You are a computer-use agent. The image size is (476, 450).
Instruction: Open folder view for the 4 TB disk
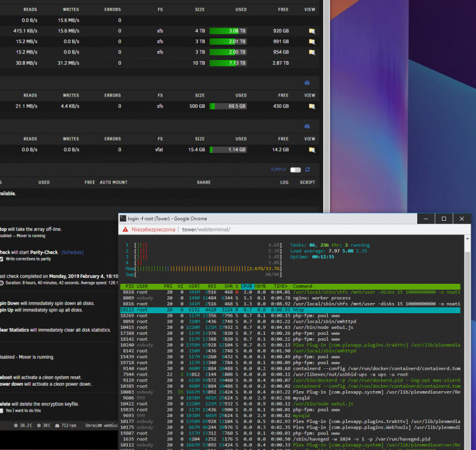pyautogui.click(x=312, y=31)
